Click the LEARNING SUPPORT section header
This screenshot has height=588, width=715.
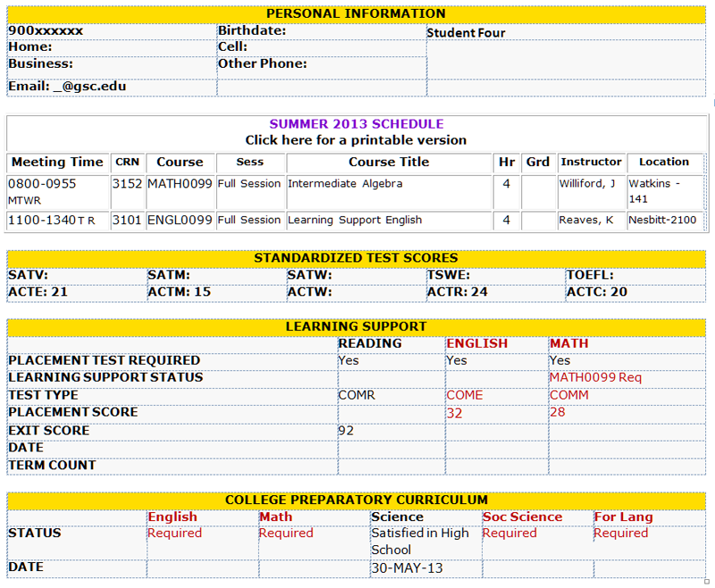[357, 326]
